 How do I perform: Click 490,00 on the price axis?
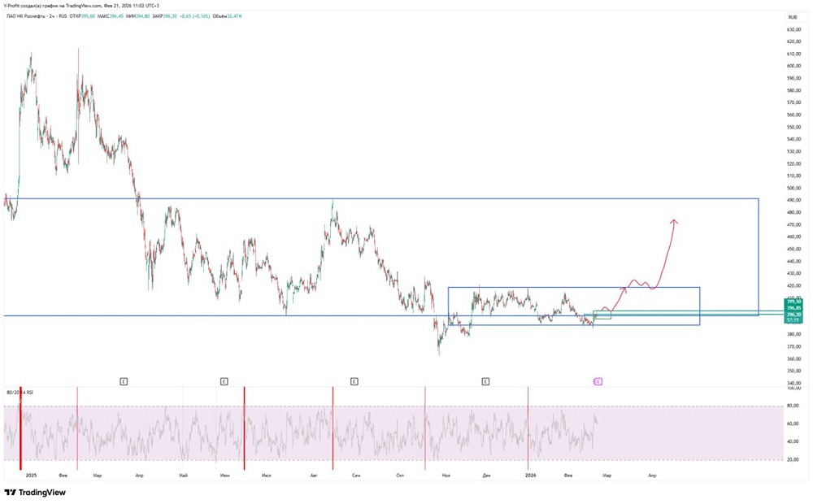pos(794,200)
